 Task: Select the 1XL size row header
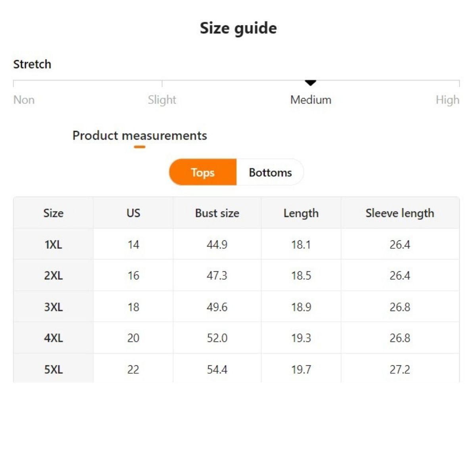pyautogui.click(x=53, y=244)
